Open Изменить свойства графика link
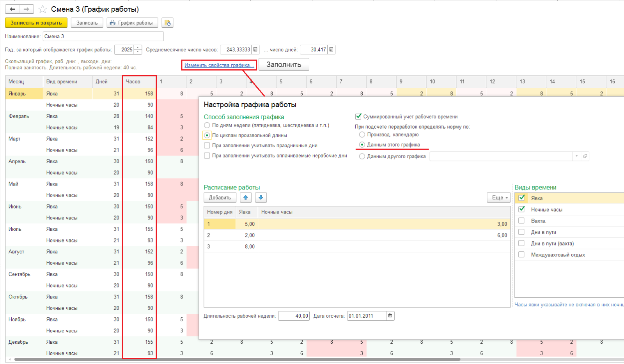This screenshot has height=364, width=624. [219, 65]
